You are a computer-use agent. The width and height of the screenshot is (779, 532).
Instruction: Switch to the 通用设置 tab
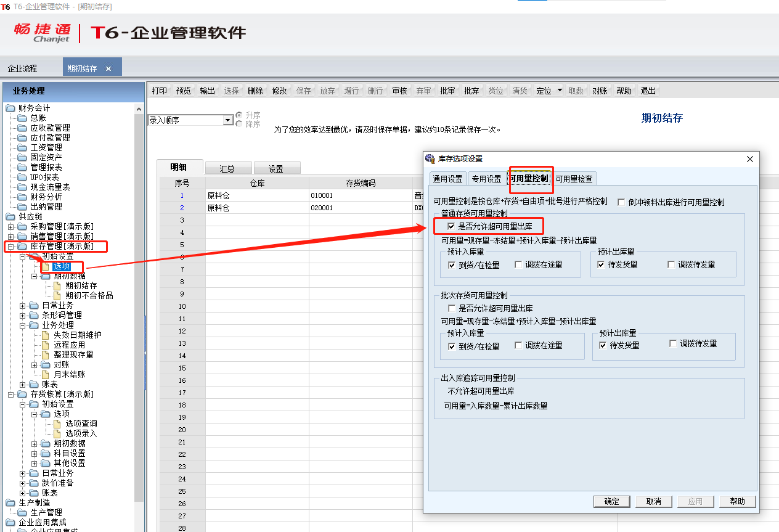pos(447,179)
